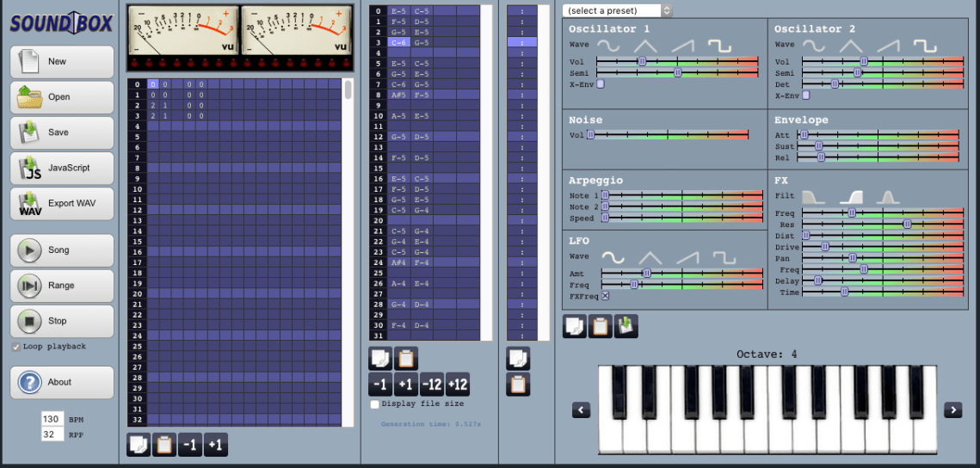Image resolution: width=980 pixels, height=468 pixels.
Task: Click the BPM input field
Action: coord(52,419)
